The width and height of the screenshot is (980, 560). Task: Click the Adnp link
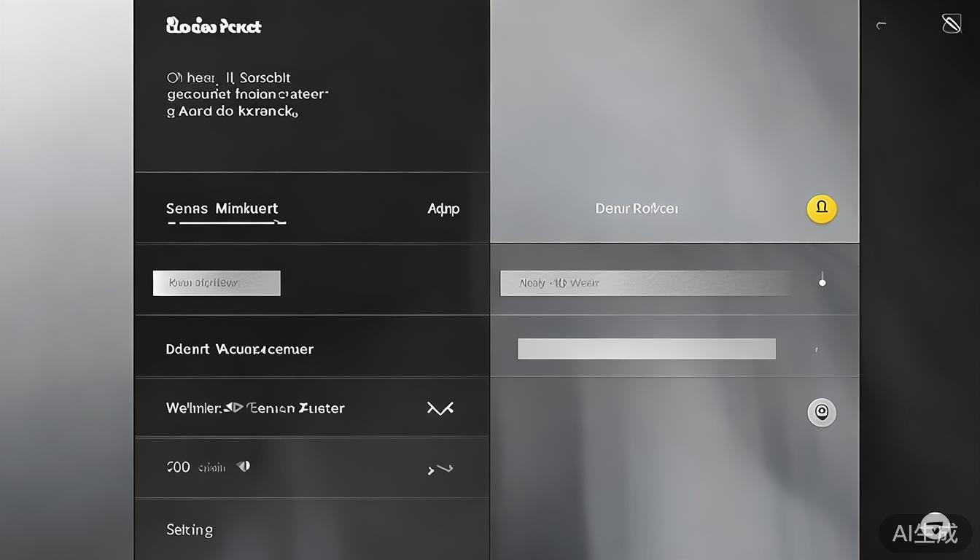443,209
